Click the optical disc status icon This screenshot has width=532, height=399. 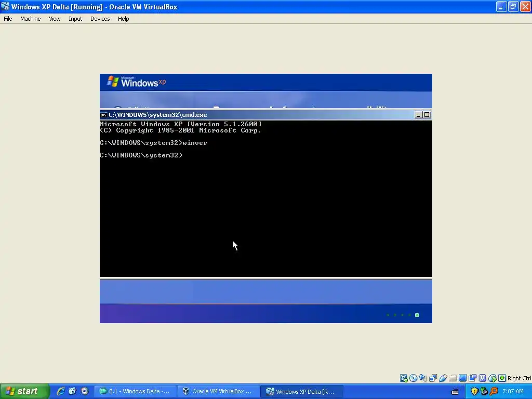pos(413,378)
